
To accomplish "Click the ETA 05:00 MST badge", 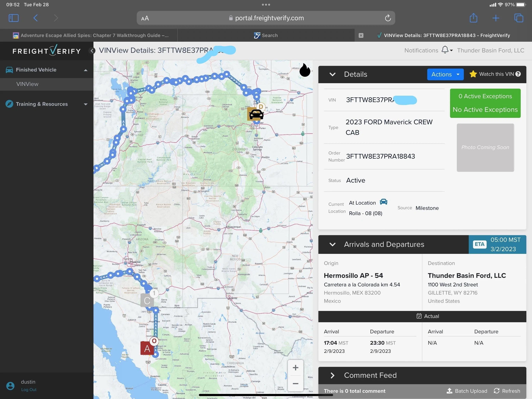I will pyautogui.click(x=497, y=245).
